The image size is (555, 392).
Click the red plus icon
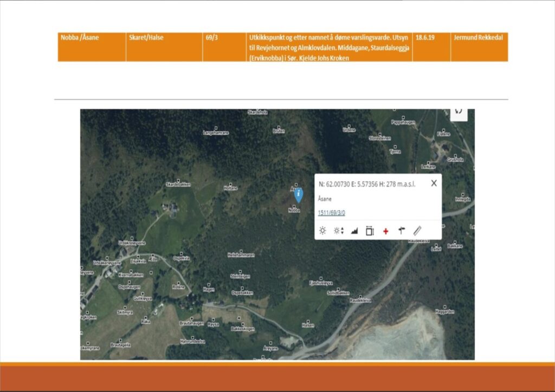coord(385,231)
